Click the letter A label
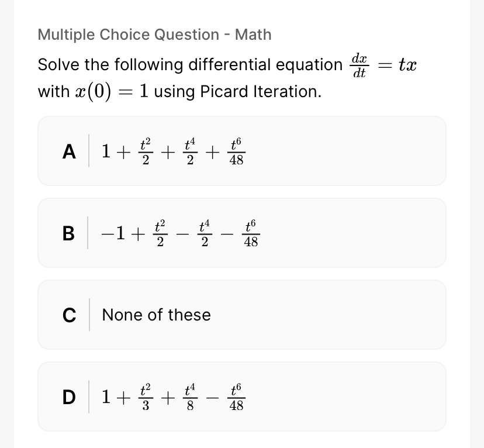Screen dimensions: 484x448 pyautogui.click(x=69, y=152)
